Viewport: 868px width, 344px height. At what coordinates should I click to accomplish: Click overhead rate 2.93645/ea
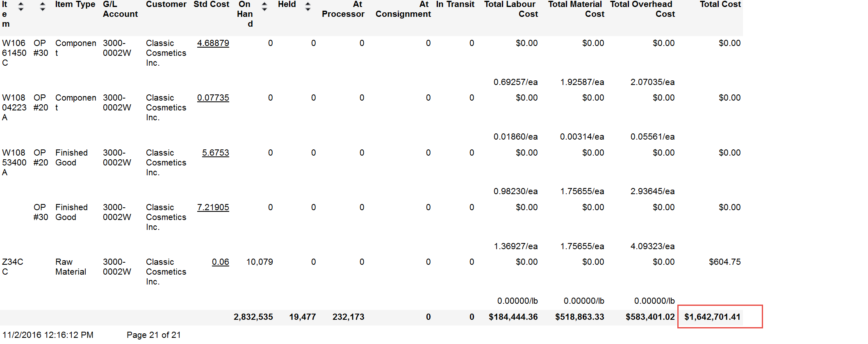click(652, 191)
